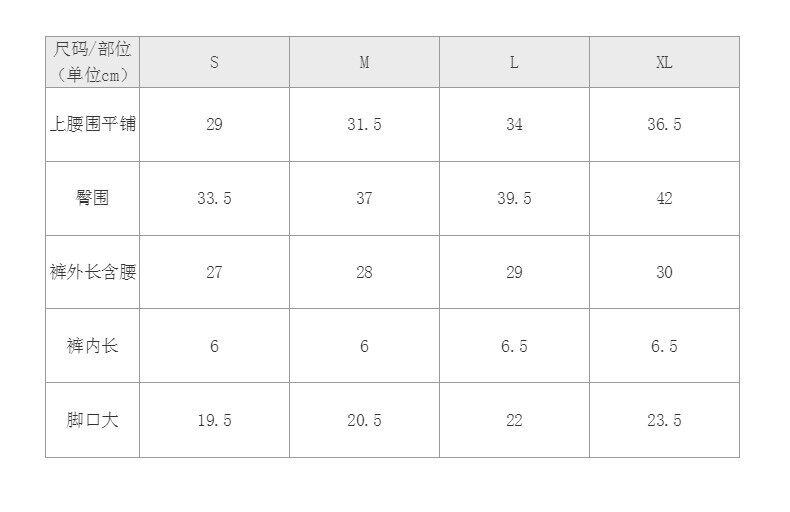Click the 30 value under XL column

(664, 272)
